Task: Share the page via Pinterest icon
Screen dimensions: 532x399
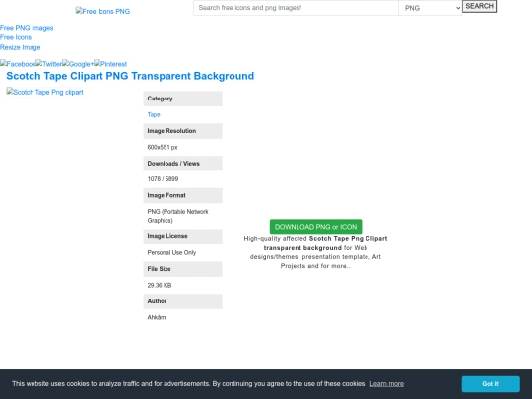Action: pyautogui.click(x=110, y=64)
